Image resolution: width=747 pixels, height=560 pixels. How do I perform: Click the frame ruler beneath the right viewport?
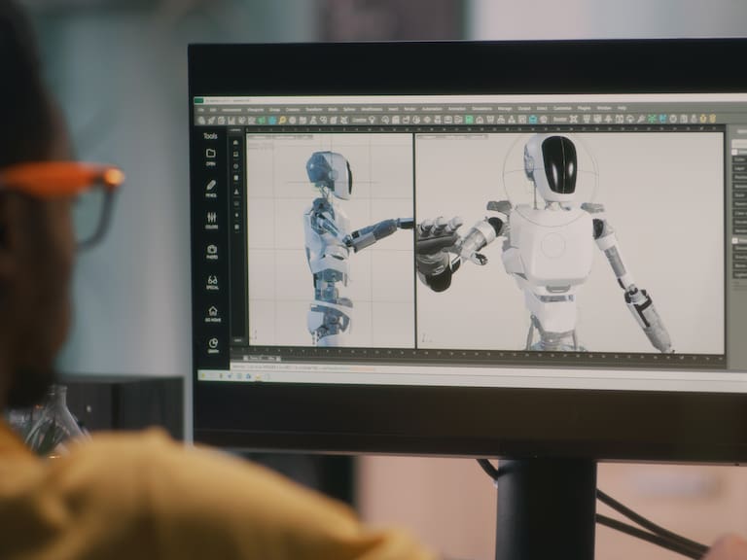tap(570, 355)
